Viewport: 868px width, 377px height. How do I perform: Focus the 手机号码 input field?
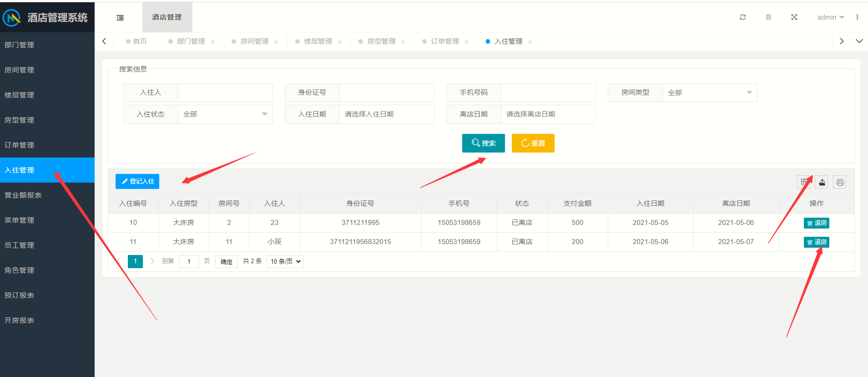point(548,92)
